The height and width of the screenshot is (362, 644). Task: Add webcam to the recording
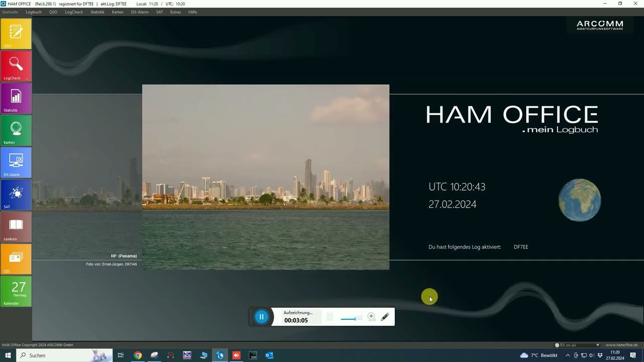click(x=371, y=317)
